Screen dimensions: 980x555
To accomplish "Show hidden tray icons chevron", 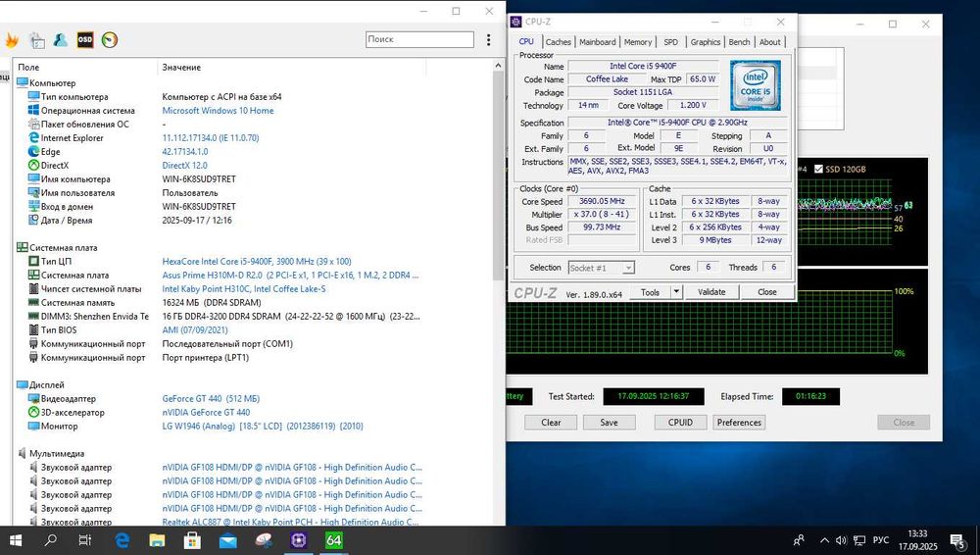I will click(x=824, y=540).
